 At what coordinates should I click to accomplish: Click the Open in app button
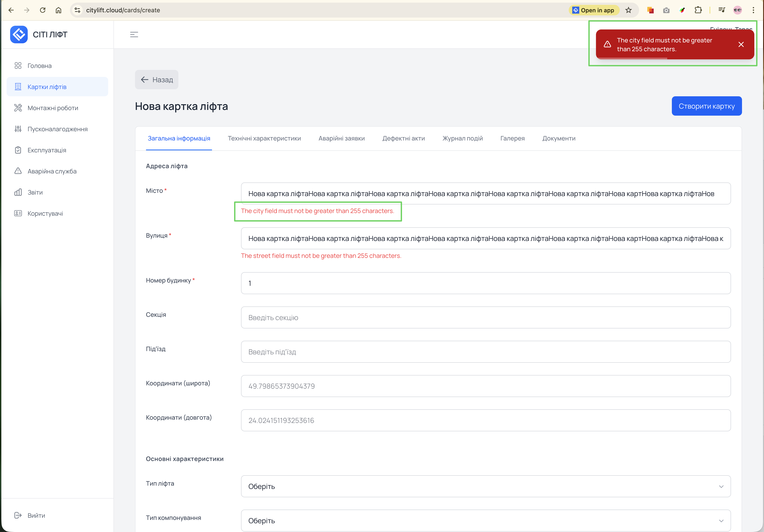click(594, 10)
